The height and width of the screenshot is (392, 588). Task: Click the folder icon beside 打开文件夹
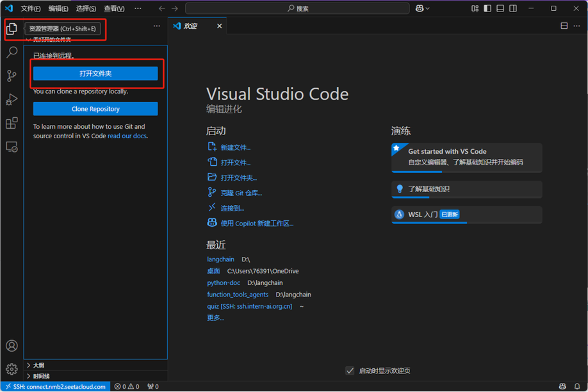click(212, 177)
